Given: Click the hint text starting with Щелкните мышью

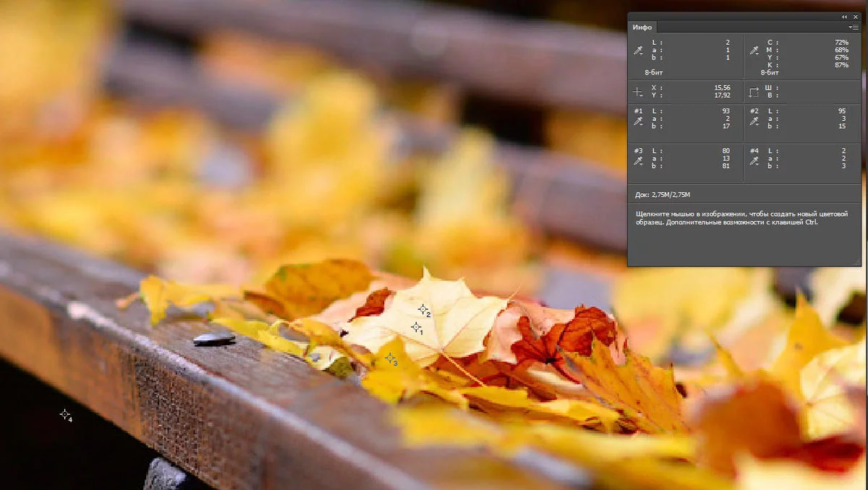Looking at the screenshot, I should pos(741,218).
